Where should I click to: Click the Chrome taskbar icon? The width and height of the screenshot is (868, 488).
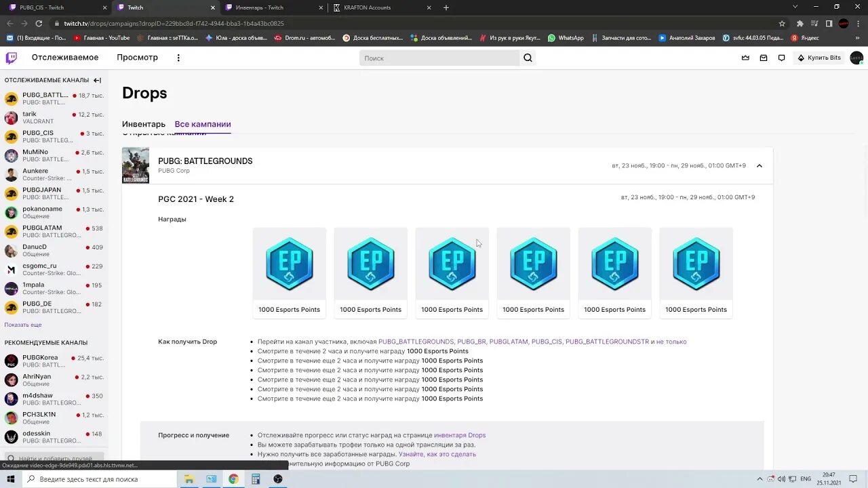click(233, 479)
